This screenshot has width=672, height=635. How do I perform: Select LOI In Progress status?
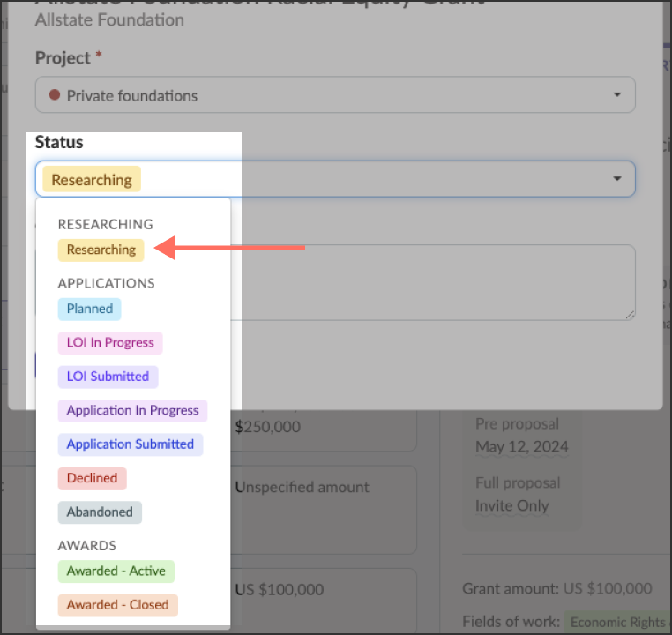[110, 343]
